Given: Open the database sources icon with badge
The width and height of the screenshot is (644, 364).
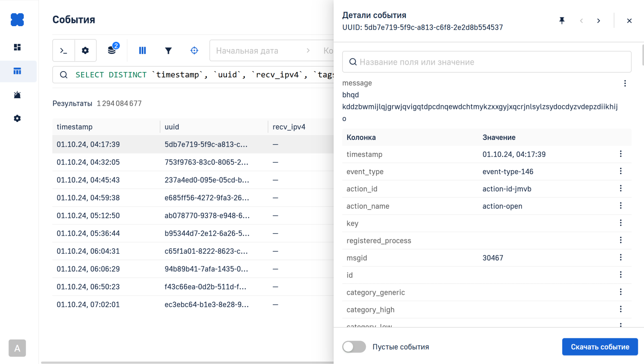Looking at the screenshot, I should click(112, 50).
